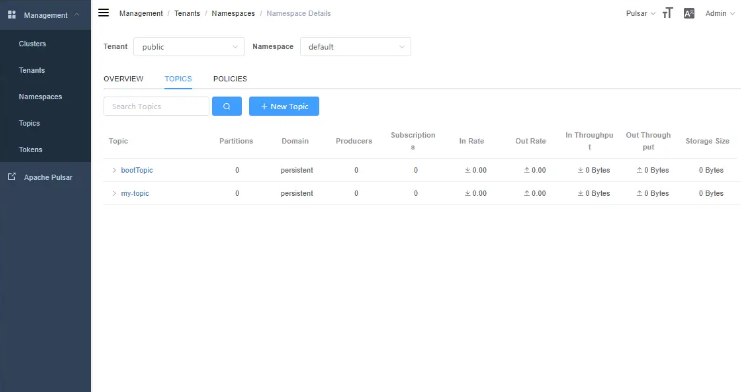Viewport: 747px width, 392px height.
Task: Click the Out Throughput column header
Action: pos(648,141)
